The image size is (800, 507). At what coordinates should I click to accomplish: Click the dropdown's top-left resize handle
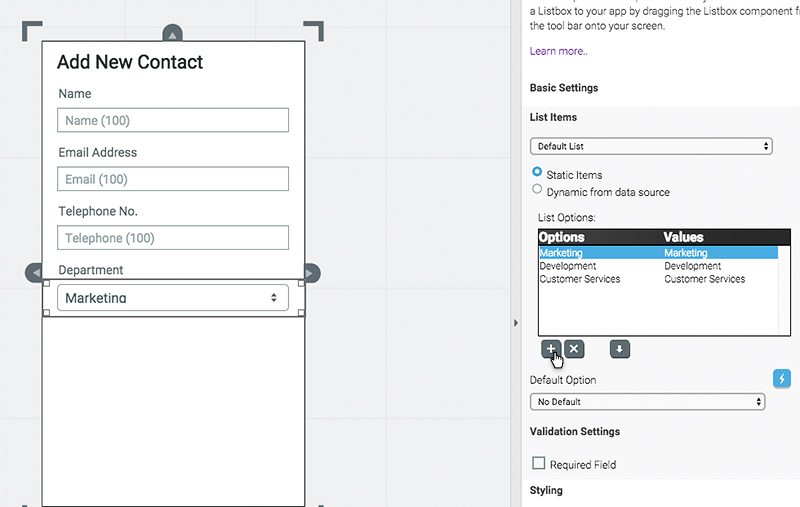[46, 283]
